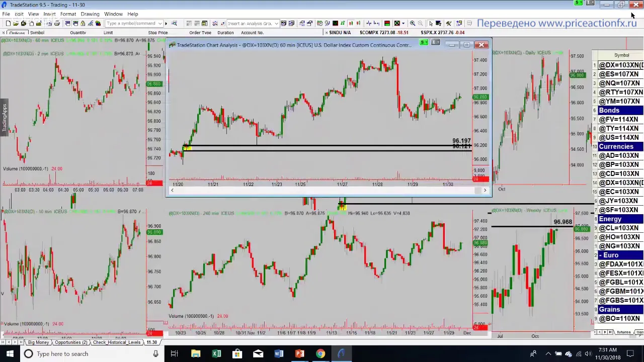The height and width of the screenshot is (362, 644).
Task: Select @RTY=107XN symbol row
Action: point(620,92)
